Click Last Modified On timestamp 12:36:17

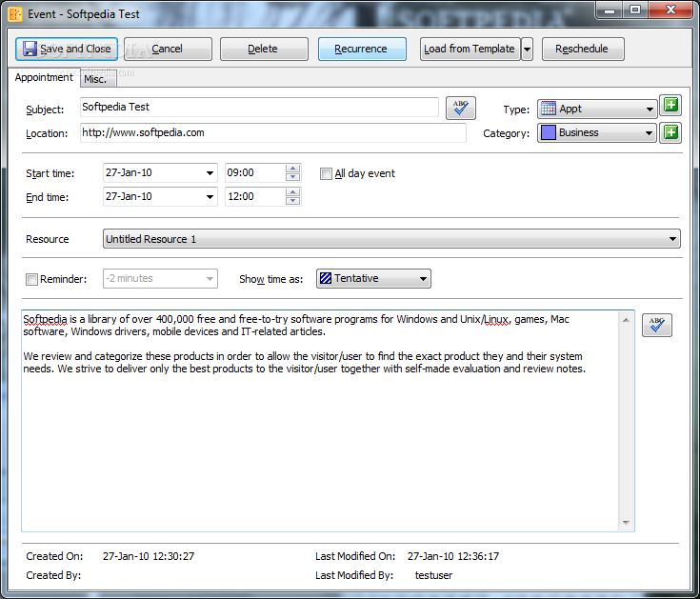click(x=453, y=556)
